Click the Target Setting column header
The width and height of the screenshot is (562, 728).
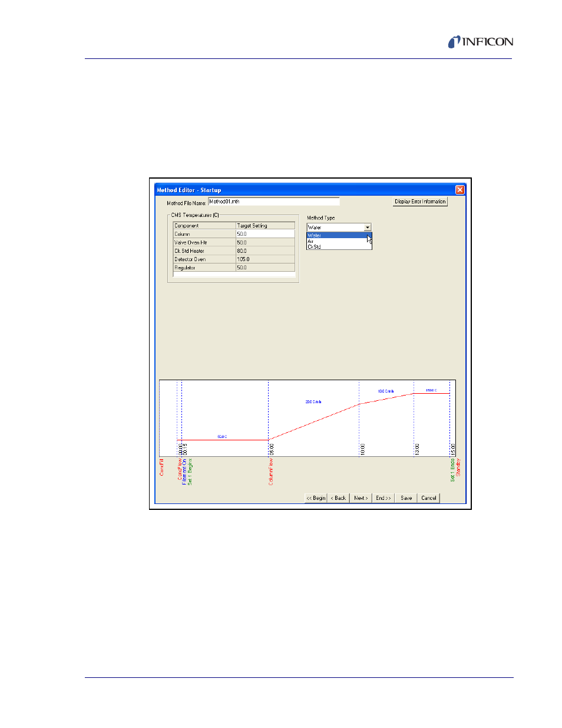pyautogui.click(x=265, y=226)
